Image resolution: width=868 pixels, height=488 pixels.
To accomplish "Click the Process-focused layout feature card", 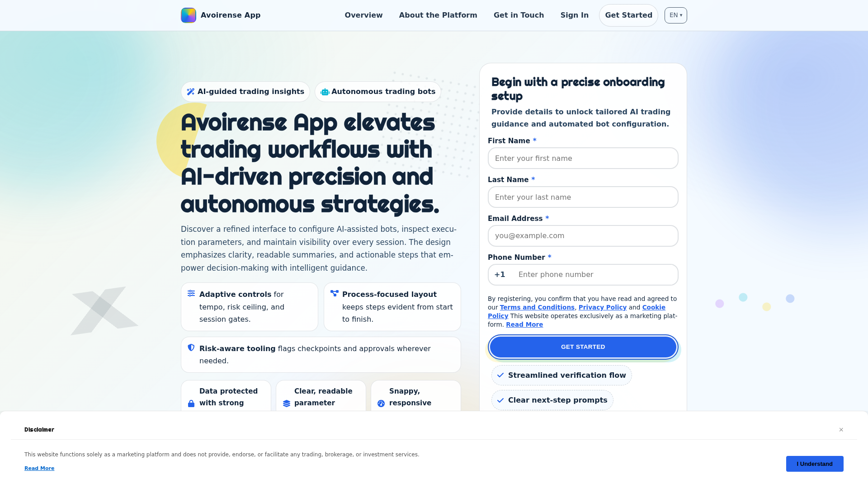I will (392, 307).
